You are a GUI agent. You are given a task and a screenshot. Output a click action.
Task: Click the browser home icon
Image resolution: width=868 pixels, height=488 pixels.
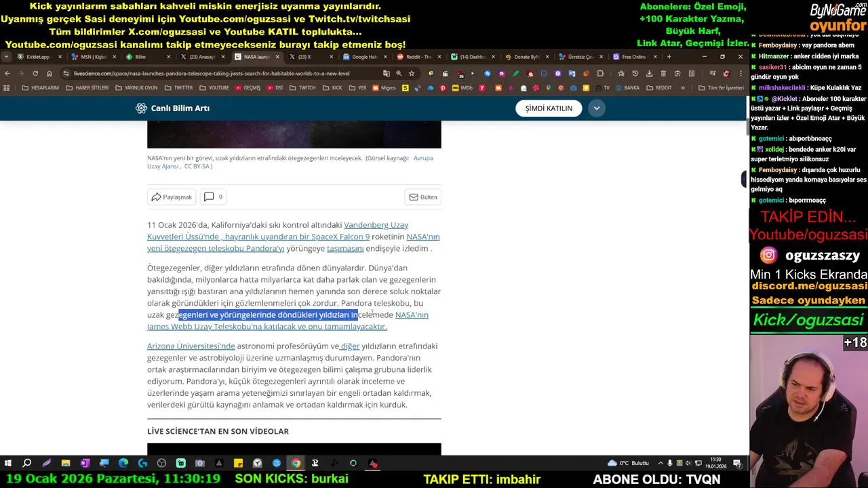coord(50,73)
